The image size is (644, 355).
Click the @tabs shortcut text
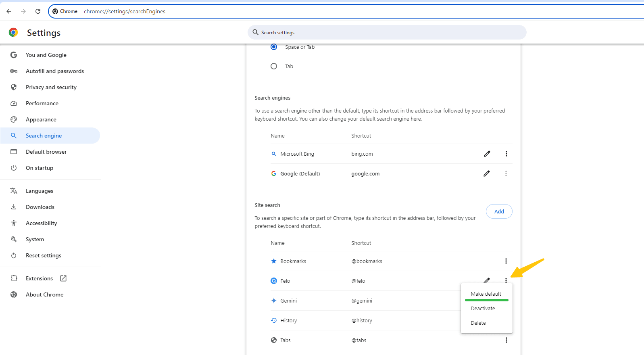359,340
